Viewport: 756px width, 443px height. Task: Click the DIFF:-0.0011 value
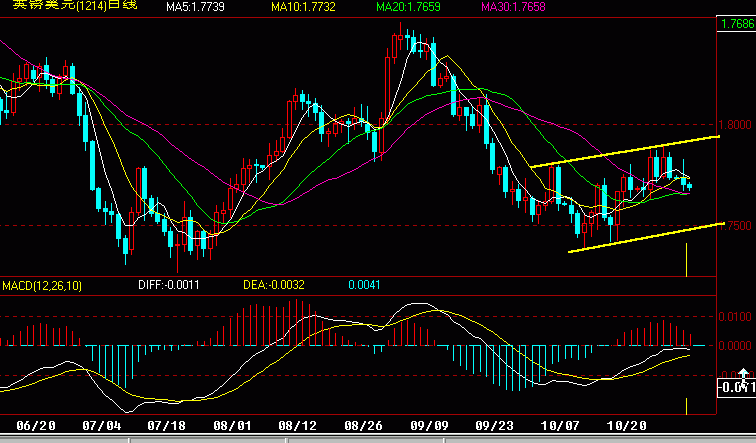pos(169,285)
